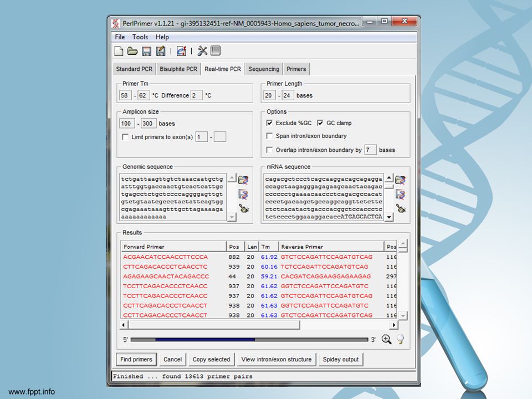Click the Tm column header
Viewport: 532px width, 399px height.
[x=269, y=247]
